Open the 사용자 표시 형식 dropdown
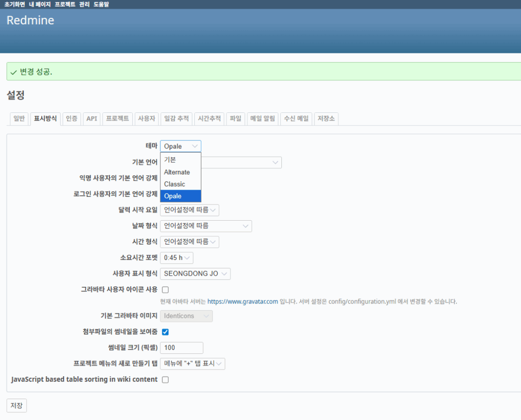This screenshot has width=521, height=420. (195, 274)
